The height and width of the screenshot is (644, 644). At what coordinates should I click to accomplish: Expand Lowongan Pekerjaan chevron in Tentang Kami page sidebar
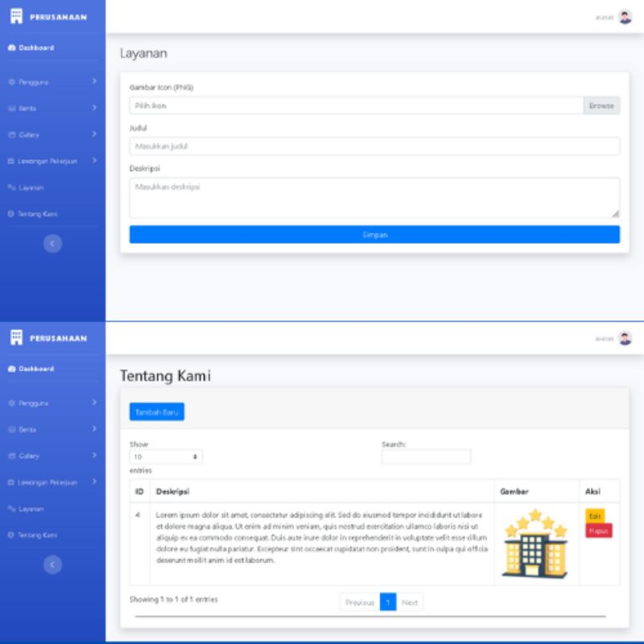[94, 481]
